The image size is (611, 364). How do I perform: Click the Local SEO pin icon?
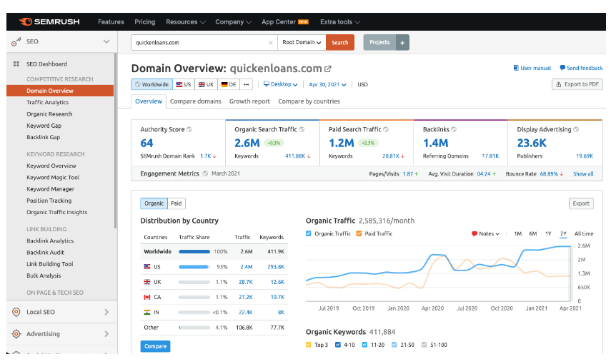(x=16, y=312)
